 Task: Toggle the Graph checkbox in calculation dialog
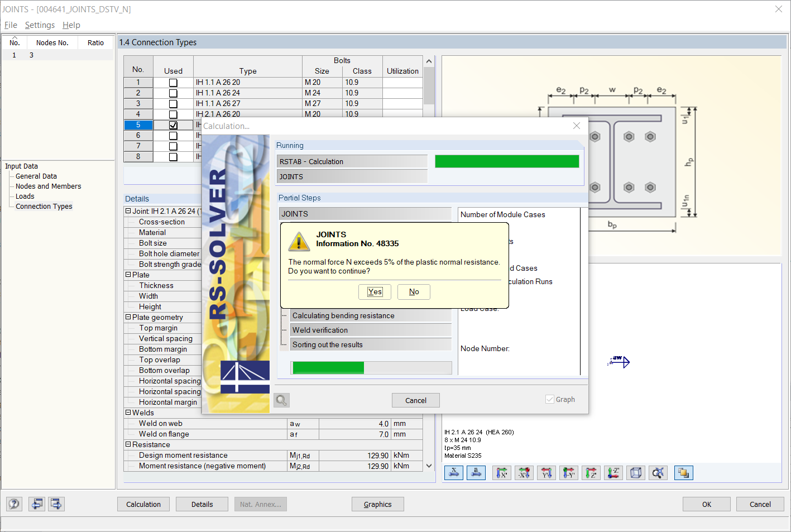click(x=549, y=399)
